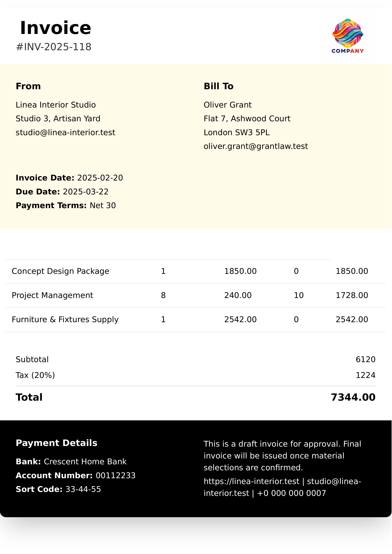Click the total amount 7344.00
The width and height of the screenshot is (392, 554).
[x=353, y=397]
